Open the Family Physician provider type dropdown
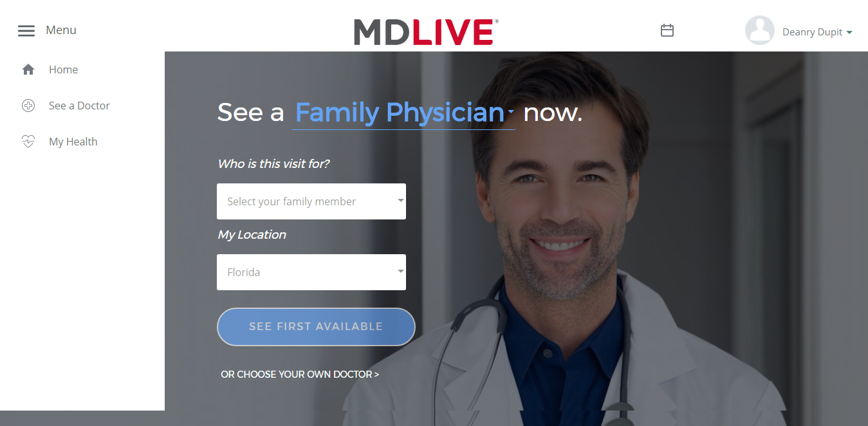This screenshot has width=868, height=426. 404,113
